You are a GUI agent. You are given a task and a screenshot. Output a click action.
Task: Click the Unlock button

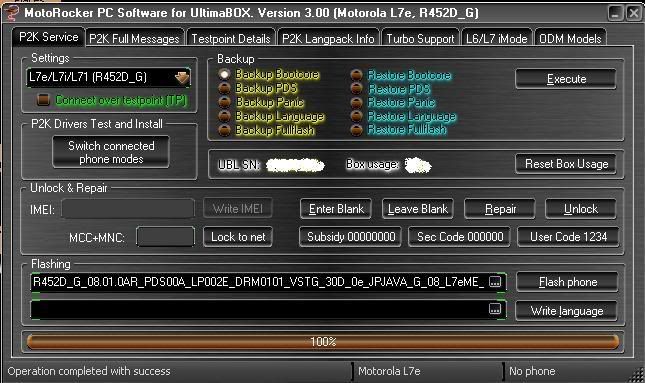point(580,209)
